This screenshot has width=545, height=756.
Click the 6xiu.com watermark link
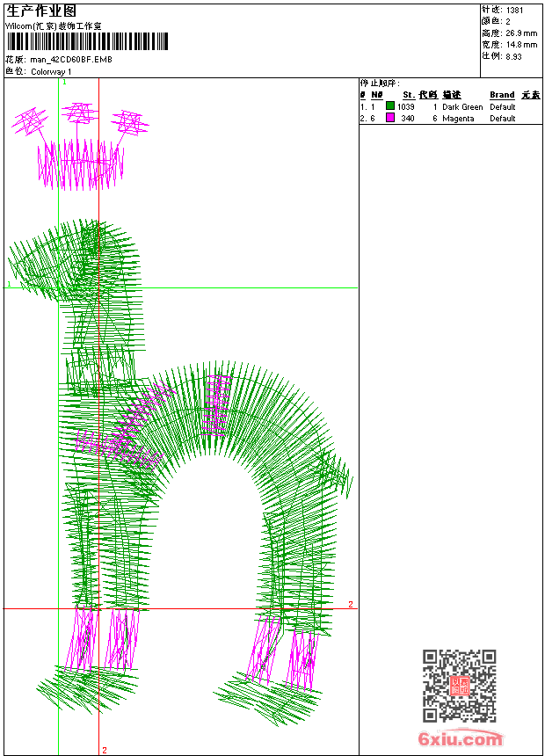pyautogui.click(x=460, y=739)
